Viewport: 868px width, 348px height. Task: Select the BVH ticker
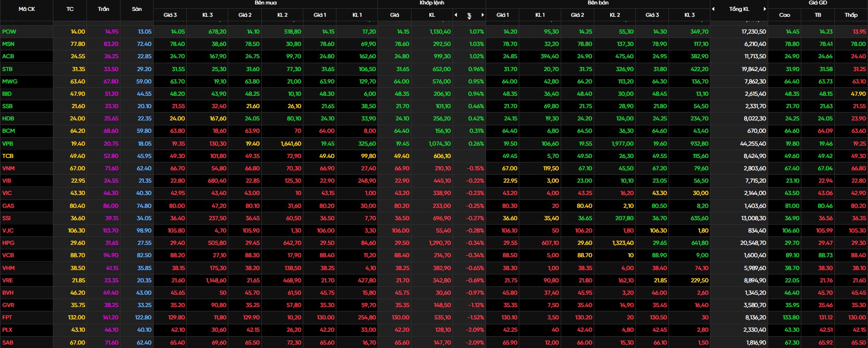[8, 293]
